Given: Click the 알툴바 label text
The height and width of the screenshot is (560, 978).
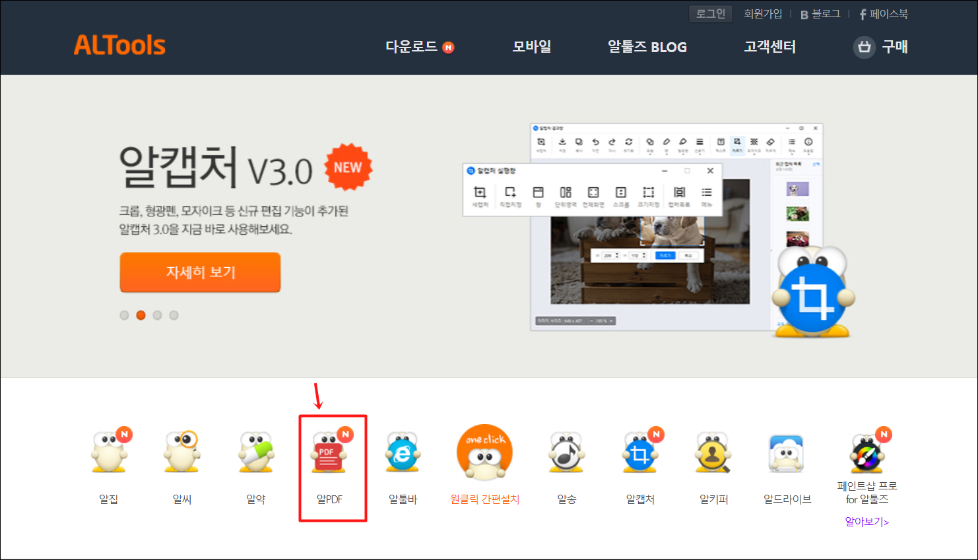Looking at the screenshot, I should click(403, 499).
